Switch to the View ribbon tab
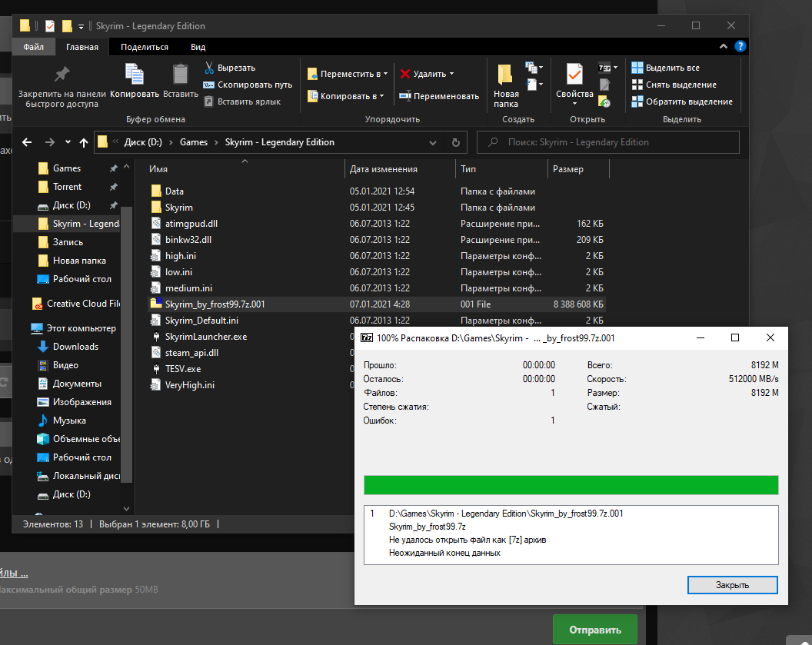The height and width of the screenshot is (645, 812). coord(198,47)
